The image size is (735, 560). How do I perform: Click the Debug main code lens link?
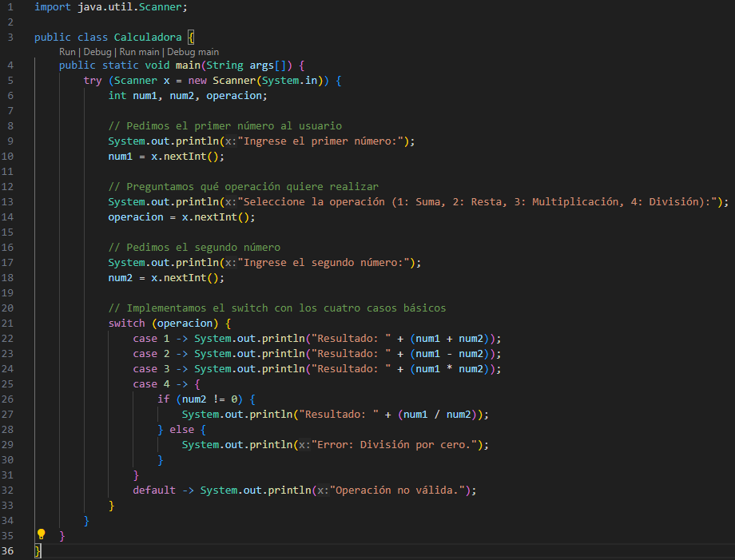click(193, 52)
